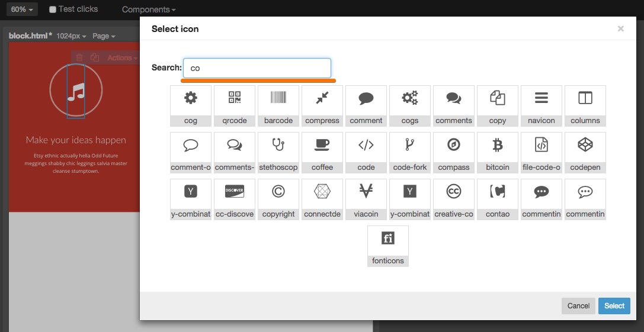
Task: Select the music note icon in the page
Action: (76, 92)
